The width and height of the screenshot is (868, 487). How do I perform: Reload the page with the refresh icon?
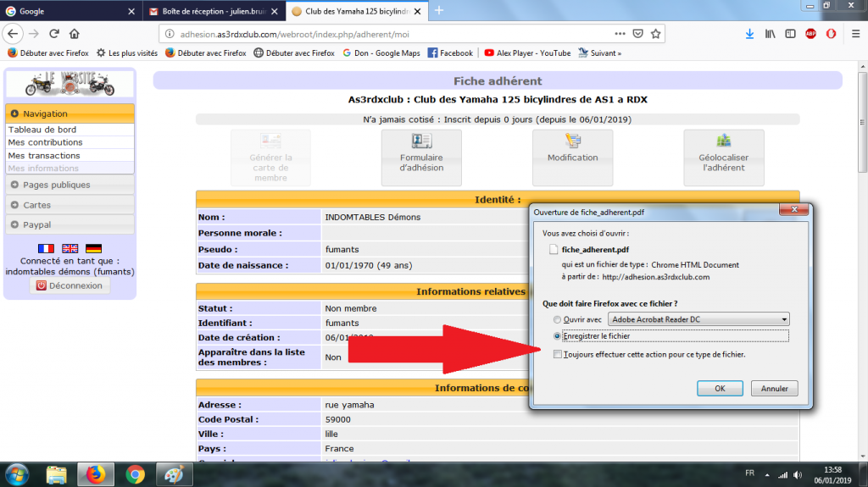point(54,34)
